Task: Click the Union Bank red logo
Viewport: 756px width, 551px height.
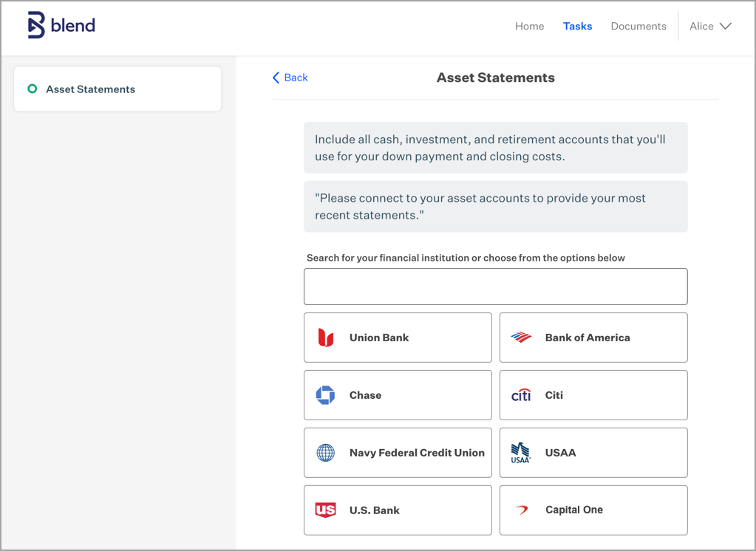Action: tap(325, 338)
